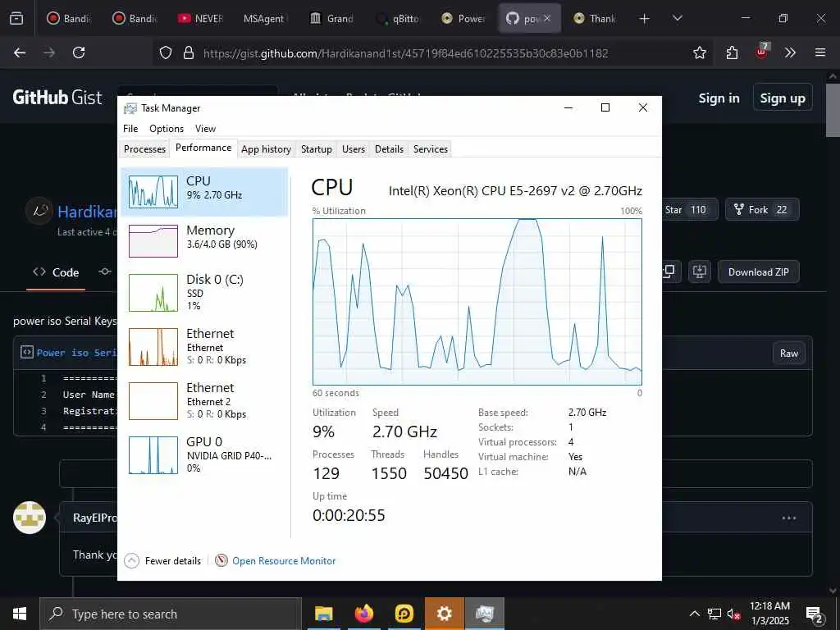The image size is (840, 630).
Task: Click the save gist desktop download icon
Action: 699,272
